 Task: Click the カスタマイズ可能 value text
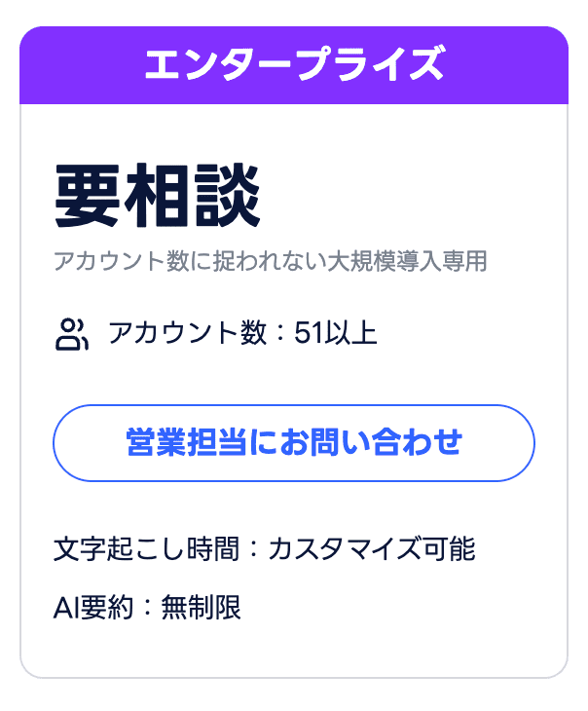(372, 549)
